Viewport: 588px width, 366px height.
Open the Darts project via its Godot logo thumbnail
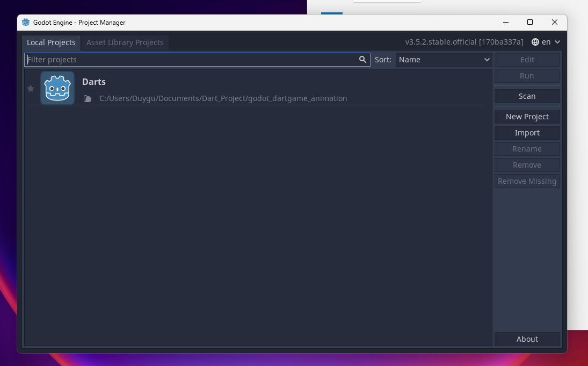click(57, 88)
